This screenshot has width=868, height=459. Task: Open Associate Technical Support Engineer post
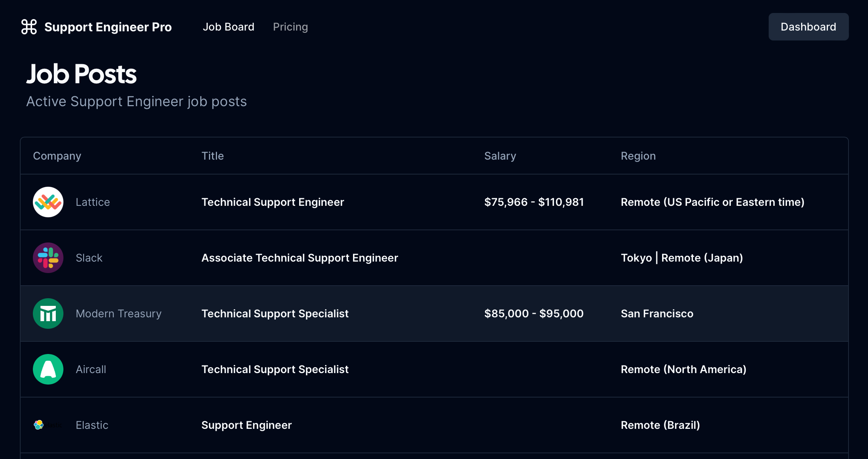(x=300, y=258)
